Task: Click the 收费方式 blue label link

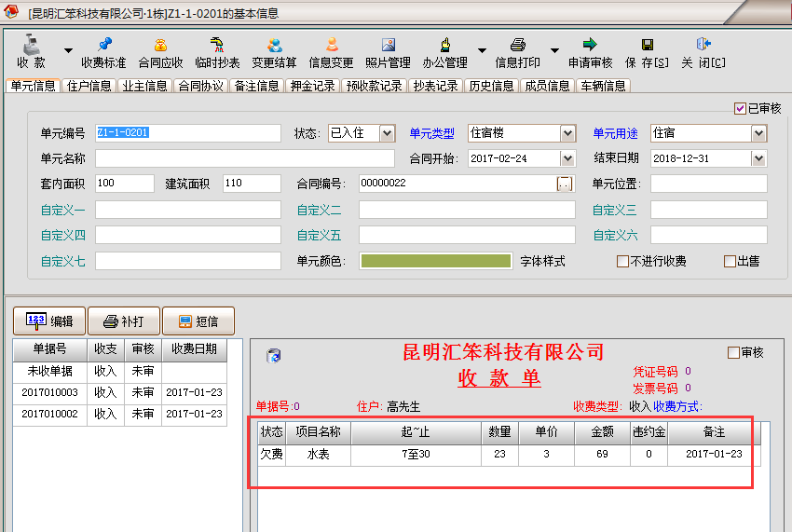Action: 676,406
